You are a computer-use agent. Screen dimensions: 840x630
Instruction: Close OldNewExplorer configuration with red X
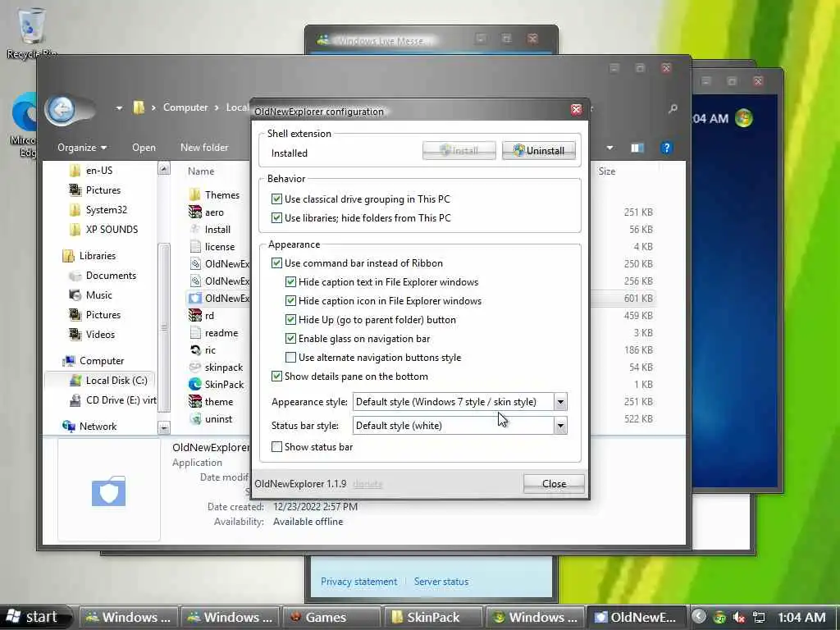(x=576, y=110)
